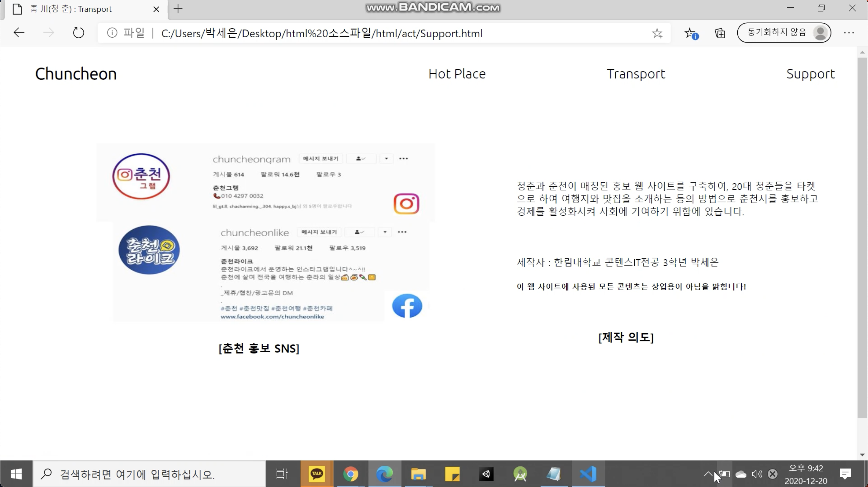Open Visual Studio Code from the taskbar
The image size is (868, 487).
tap(588, 474)
